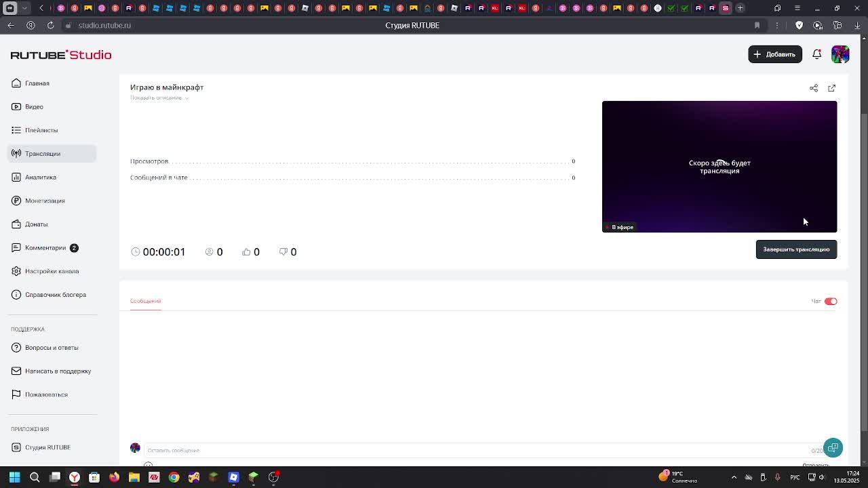Open the stream in new window icon
Screen dimensions: 868x488
[x=832, y=88]
